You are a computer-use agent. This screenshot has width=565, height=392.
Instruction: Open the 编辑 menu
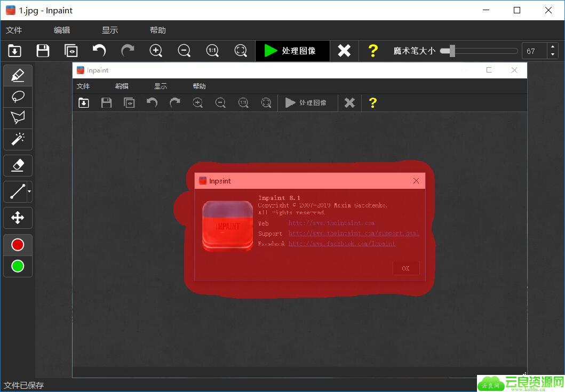pyautogui.click(x=61, y=30)
